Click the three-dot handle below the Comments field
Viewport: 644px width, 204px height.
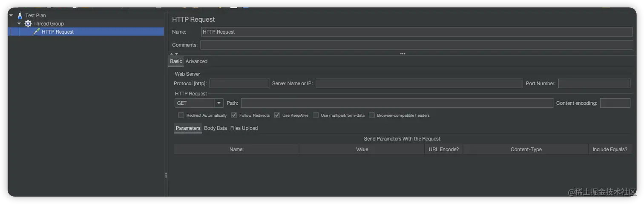point(402,54)
